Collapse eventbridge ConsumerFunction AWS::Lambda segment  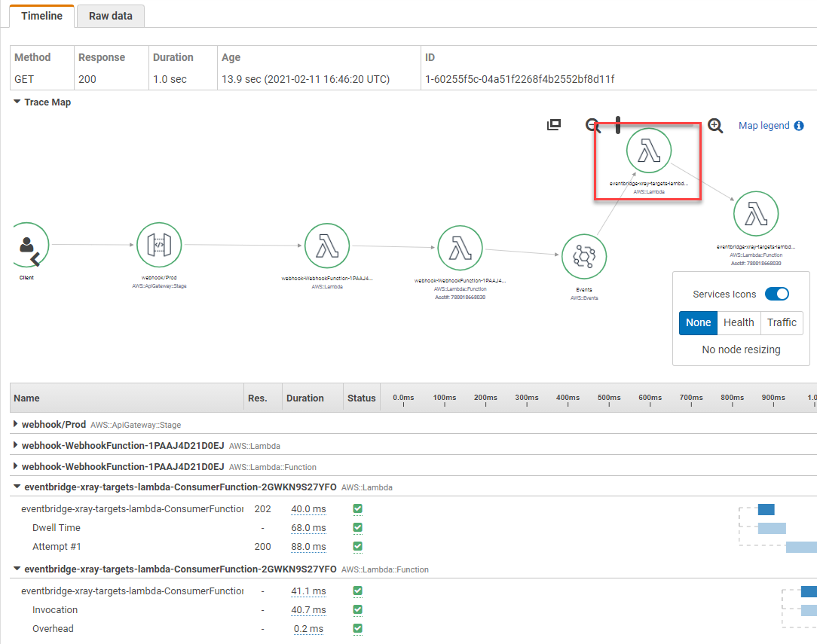17,487
